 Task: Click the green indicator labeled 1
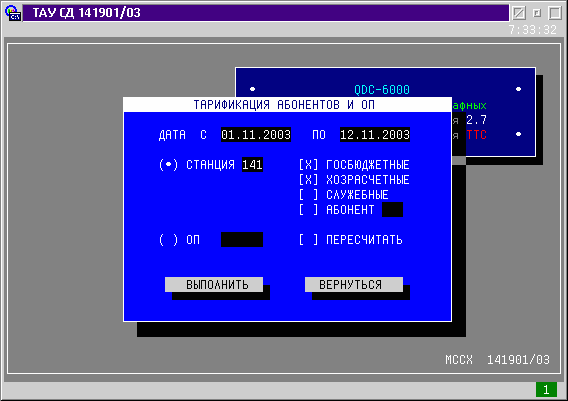click(x=546, y=390)
